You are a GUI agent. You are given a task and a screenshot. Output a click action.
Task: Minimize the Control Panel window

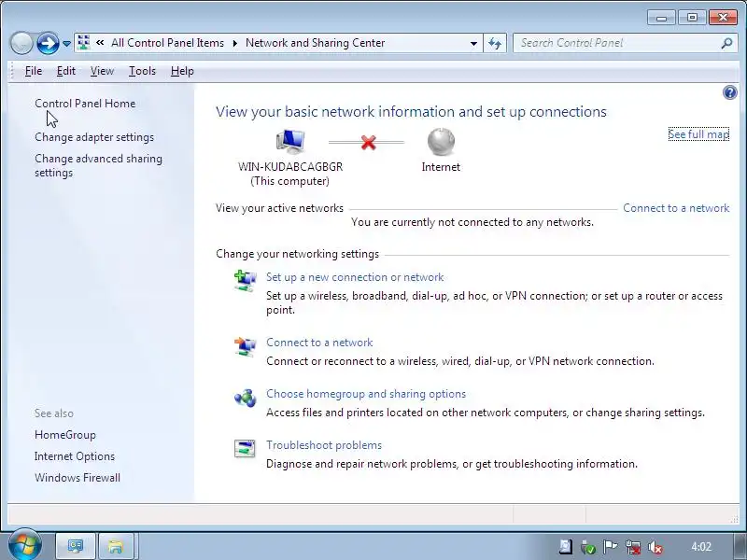(x=661, y=18)
